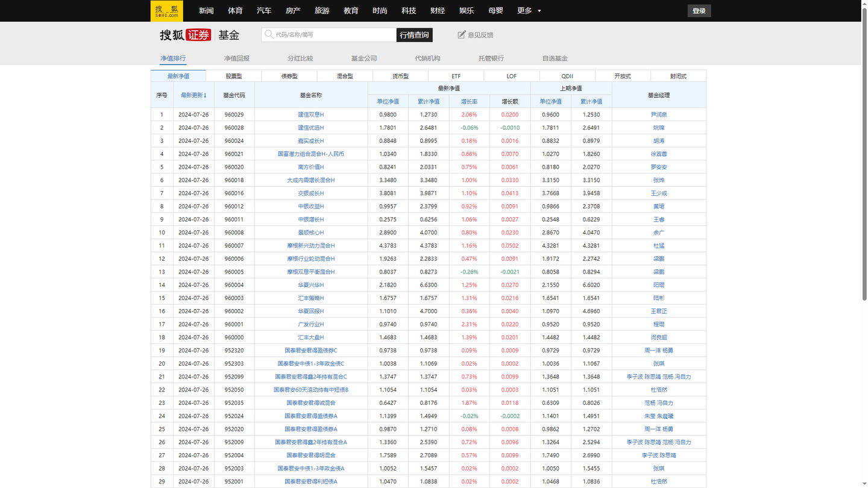
Task: Sort by the 增长率 column header
Action: click(x=470, y=101)
